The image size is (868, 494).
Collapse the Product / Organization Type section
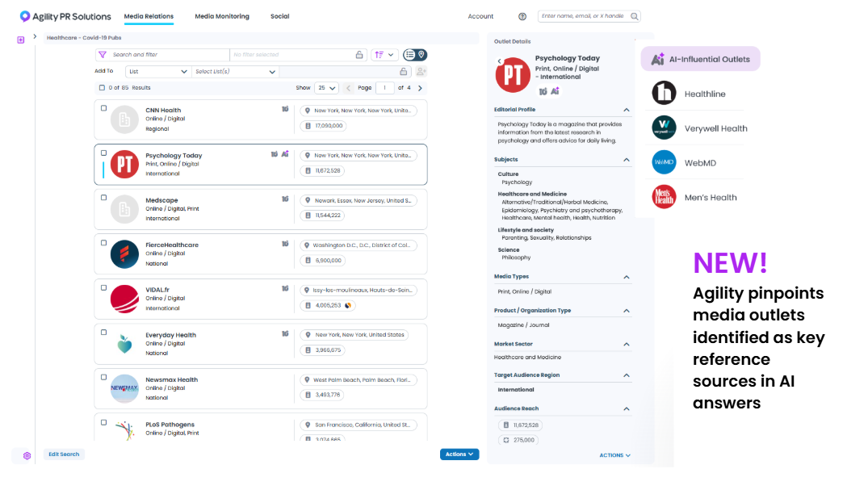point(627,311)
